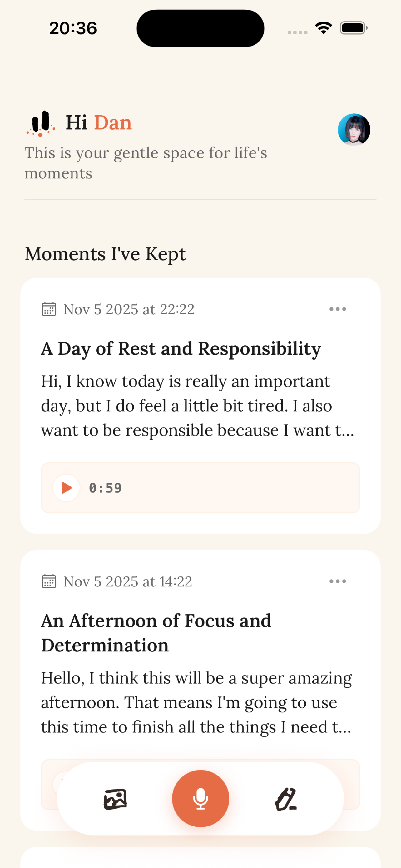Open 'An Afternoon of Focus and Determination' entry
This screenshot has height=868, width=401.
(156, 633)
